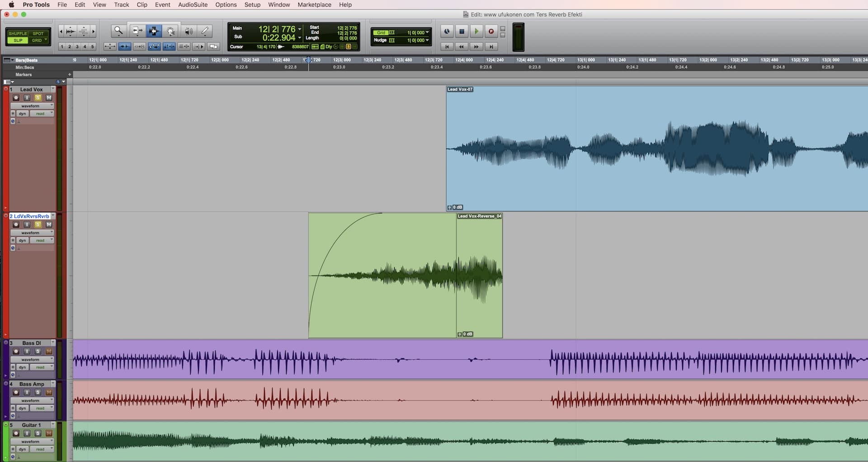Choose the Scrubber speaker tool
This screenshot has width=868, height=462.
tap(189, 31)
